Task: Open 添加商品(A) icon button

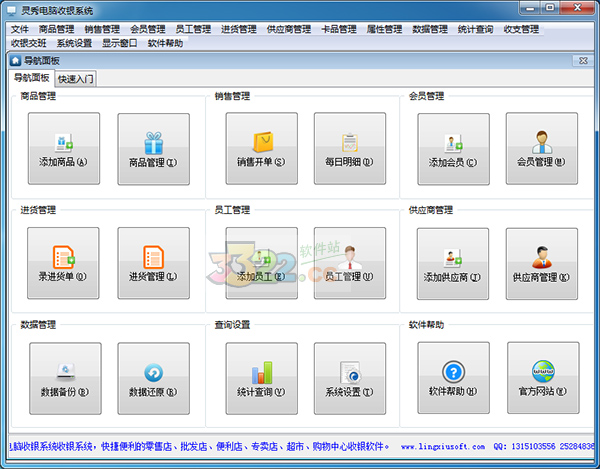Action: click(64, 148)
